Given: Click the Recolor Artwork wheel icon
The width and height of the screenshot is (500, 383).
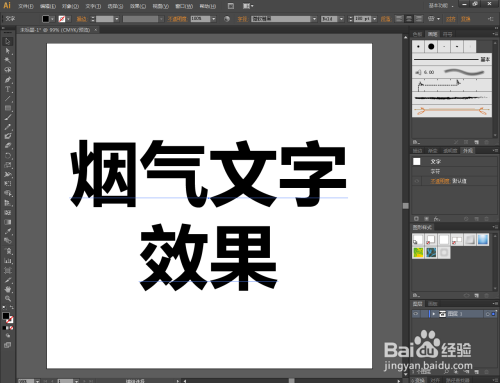Looking at the screenshot, I should [227, 19].
